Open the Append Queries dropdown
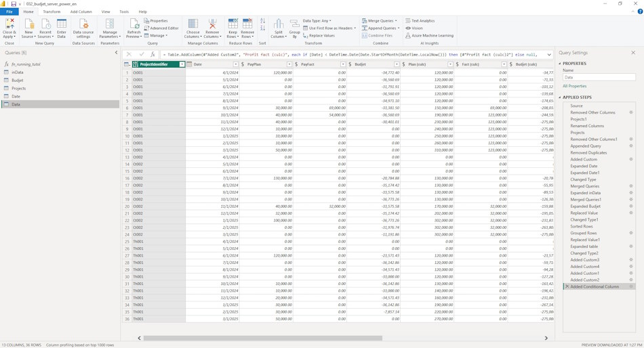The width and height of the screenshot is (644, 348). click(381, 28)
